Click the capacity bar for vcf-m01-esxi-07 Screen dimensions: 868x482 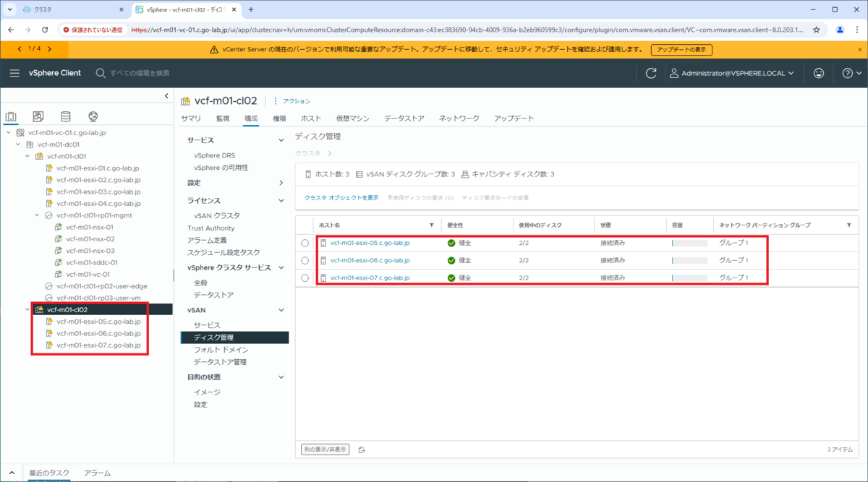(689, 277)
